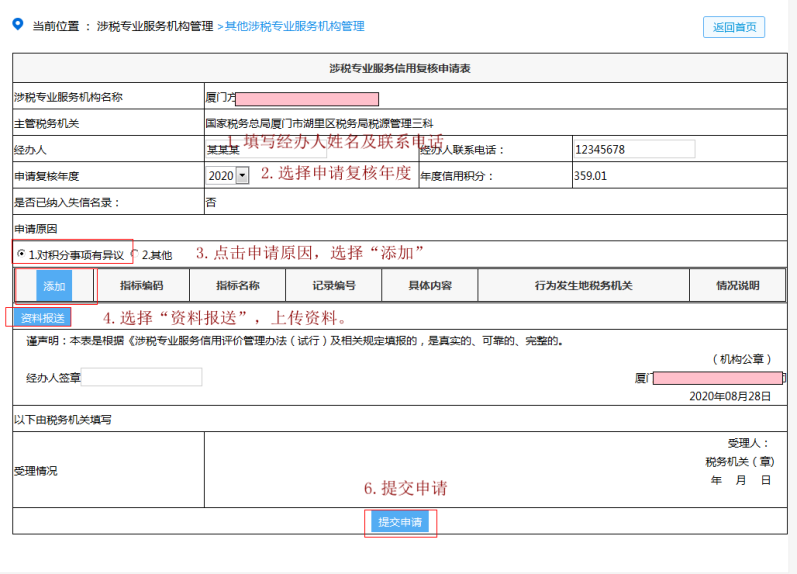Click 返回首页 button
The width and height of the screenshot is (797, 574).
734,27
